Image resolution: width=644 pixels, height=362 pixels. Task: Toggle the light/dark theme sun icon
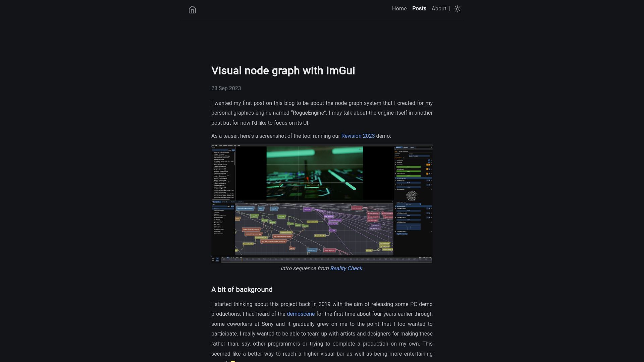(x=458, y=9)
